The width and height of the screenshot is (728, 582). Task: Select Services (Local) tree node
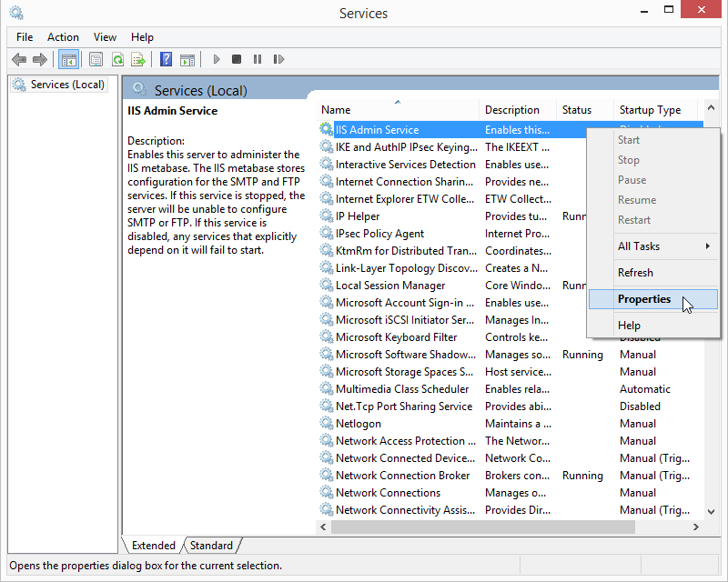point(59,85)
